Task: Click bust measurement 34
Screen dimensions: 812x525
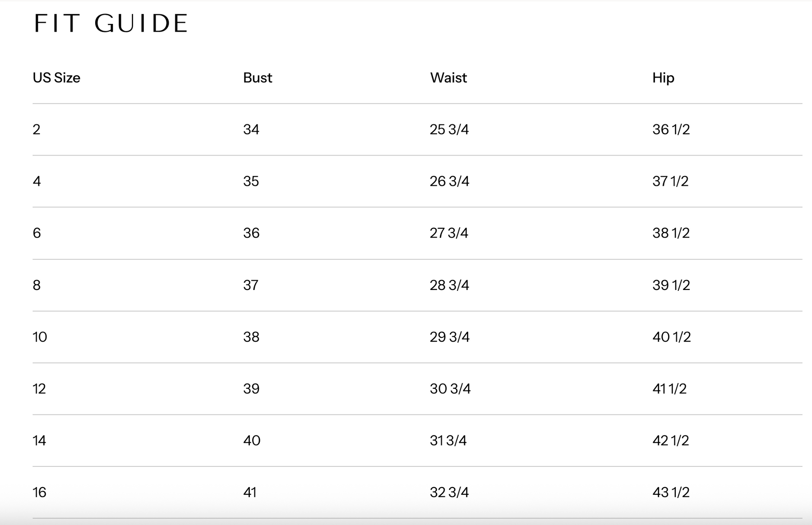Action: pos(251,129)
